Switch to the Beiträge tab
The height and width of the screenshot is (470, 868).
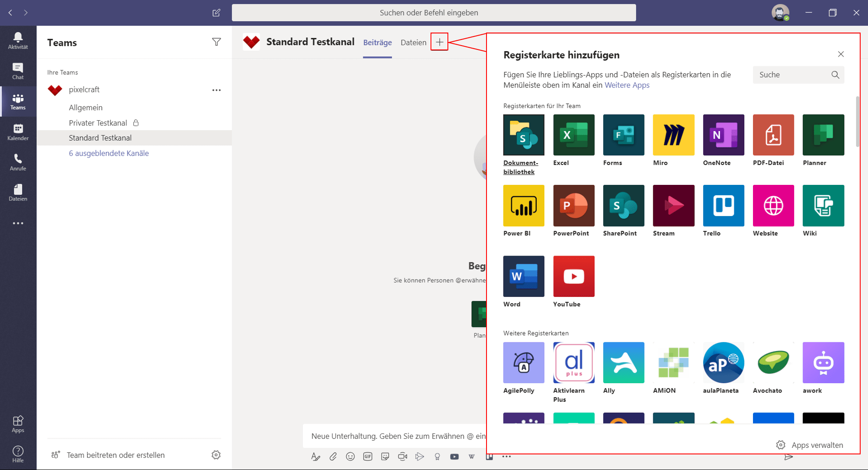[377, 43]
